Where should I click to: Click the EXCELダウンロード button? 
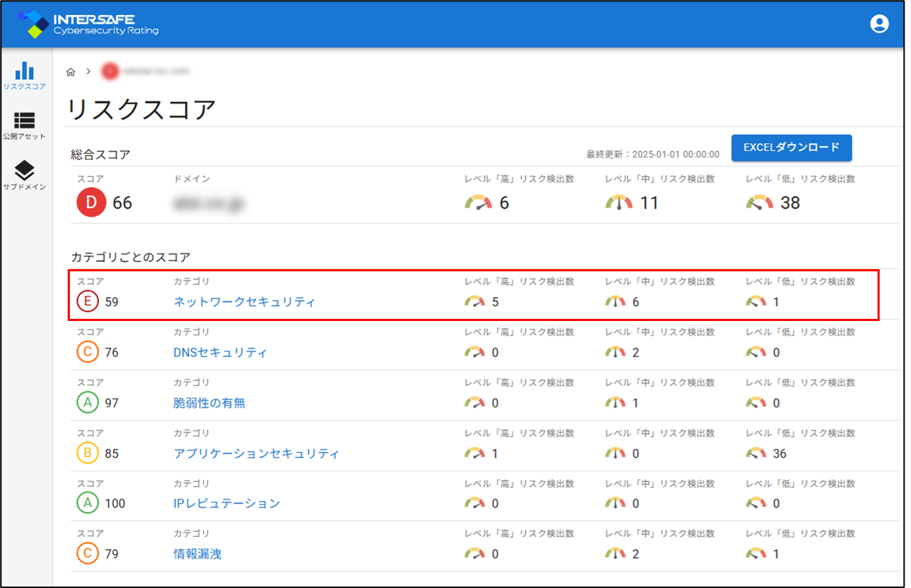tap(791, 148)
